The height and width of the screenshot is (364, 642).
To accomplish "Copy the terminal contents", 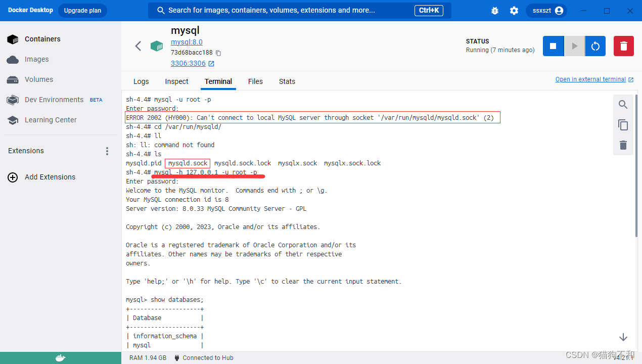I will (x=623, y=125).
